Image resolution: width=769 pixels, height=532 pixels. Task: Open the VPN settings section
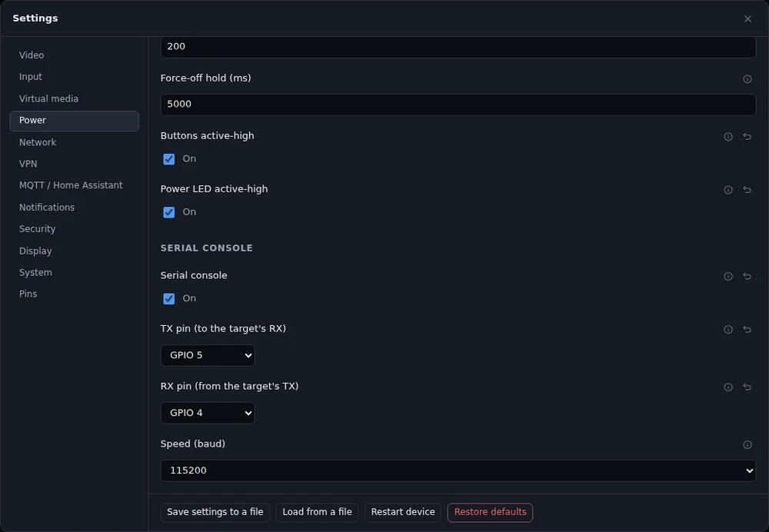74,164
